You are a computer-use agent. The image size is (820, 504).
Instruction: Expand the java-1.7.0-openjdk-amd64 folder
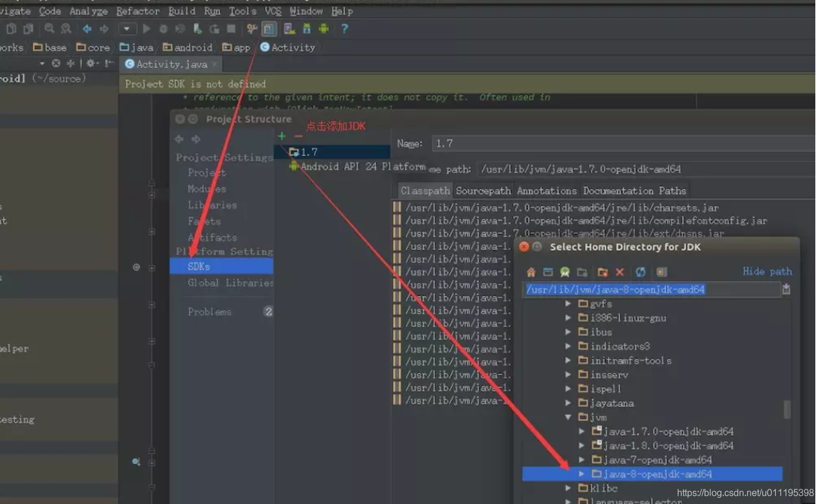(581, 431)
